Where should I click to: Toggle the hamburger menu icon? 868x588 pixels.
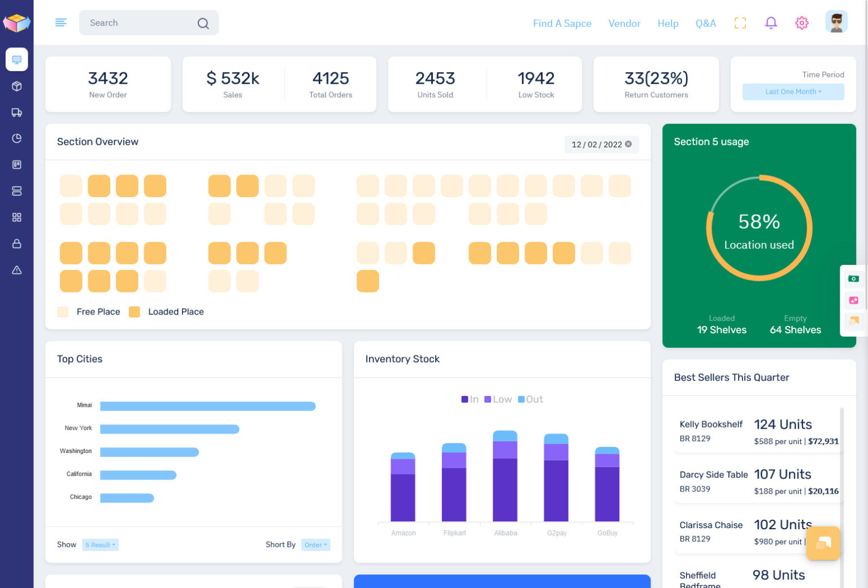pyautogui.click(x=61, y=23)
